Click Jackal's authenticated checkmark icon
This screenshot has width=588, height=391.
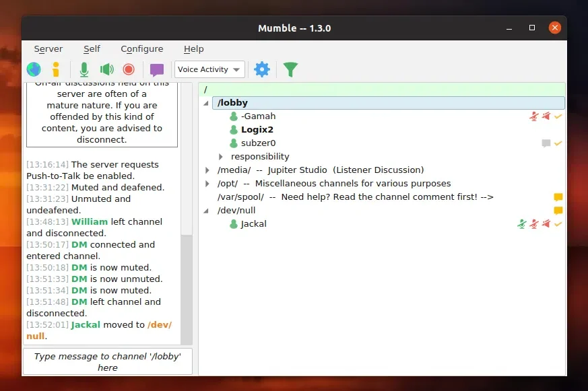(558, 224)
